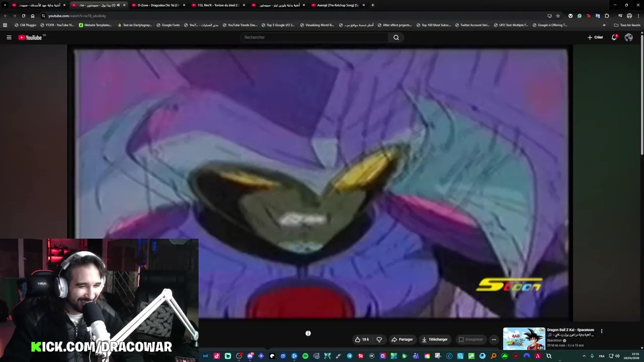Reload the current page
The height and width of the screenshot is (362, 644).
(23, 16)
